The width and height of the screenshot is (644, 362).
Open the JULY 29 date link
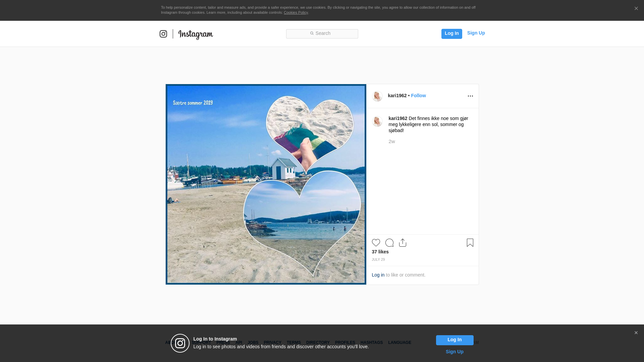coord(378,260)
